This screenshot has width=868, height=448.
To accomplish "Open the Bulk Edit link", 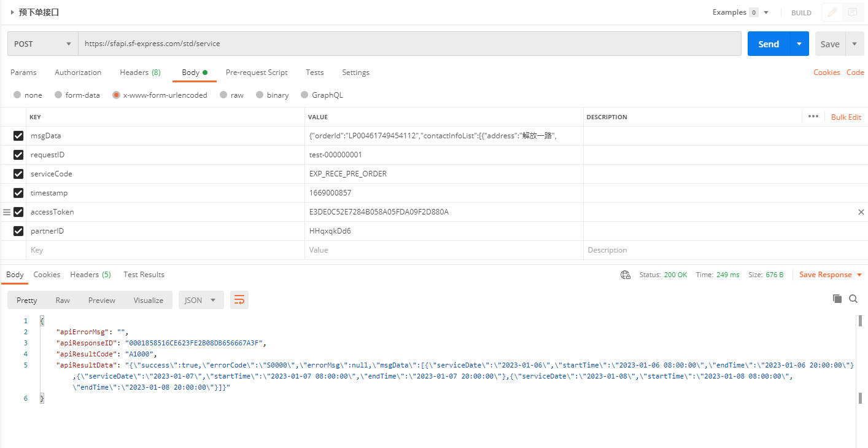I will 846,117.
